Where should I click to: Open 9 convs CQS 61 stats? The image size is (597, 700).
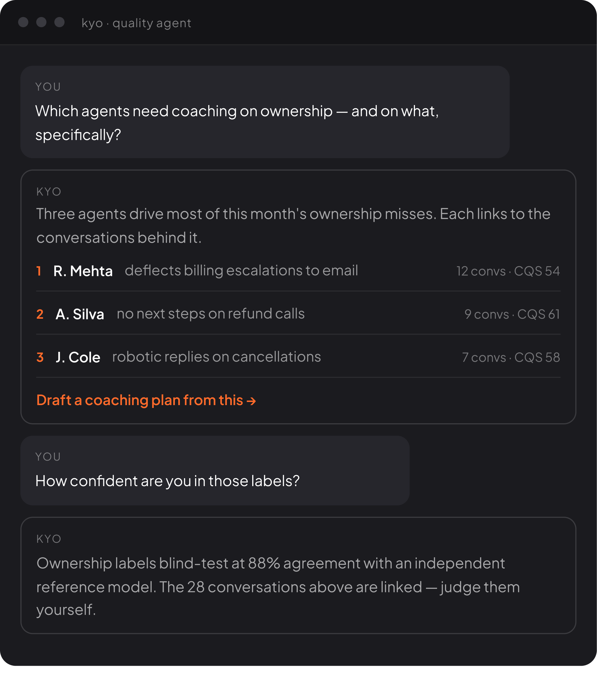(x=512, y=314)
